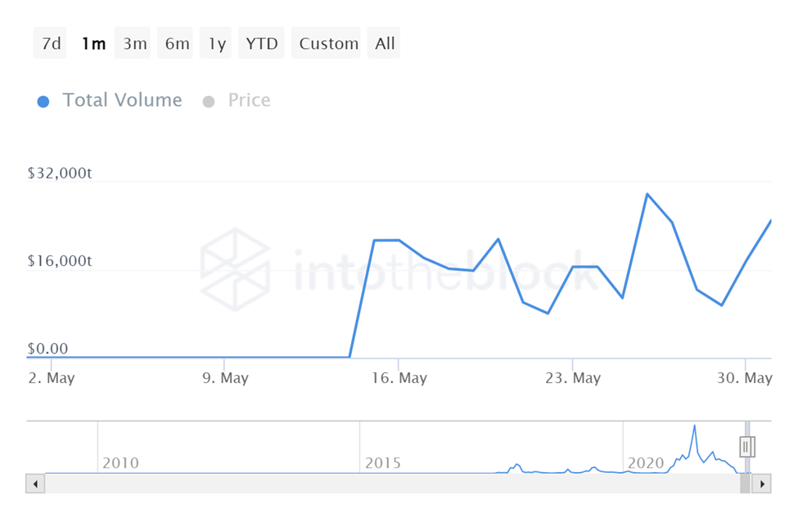
Task: Click the 2015 label in navigator
Action: tap(383, 463)
